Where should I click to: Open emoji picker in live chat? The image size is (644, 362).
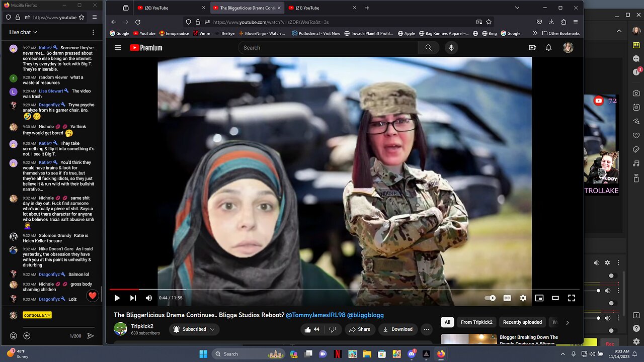click(14, 336)
